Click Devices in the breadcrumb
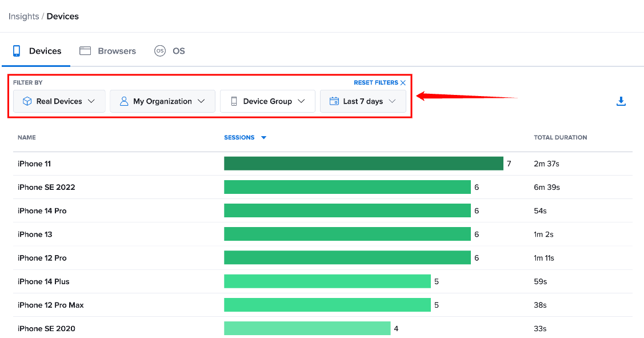Image resolution: width=644 pixels, height=338 pixels. [62, 17]
